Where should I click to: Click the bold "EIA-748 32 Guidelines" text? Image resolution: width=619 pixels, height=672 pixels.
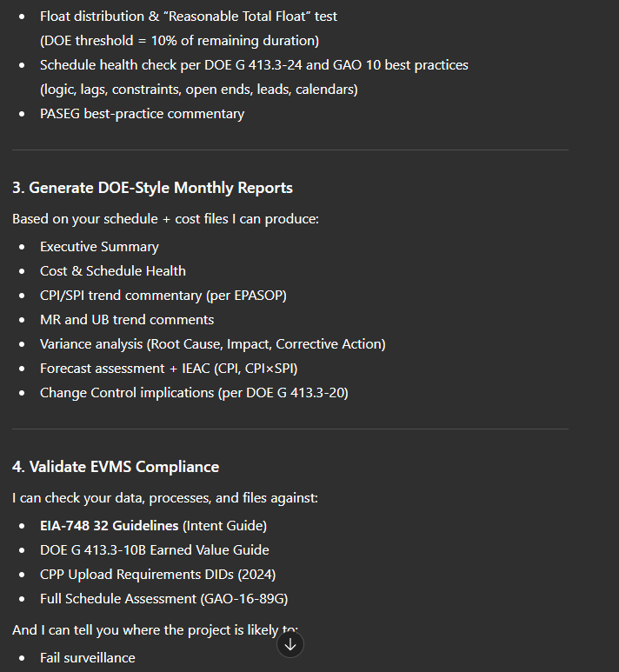(x=110, y=526)
